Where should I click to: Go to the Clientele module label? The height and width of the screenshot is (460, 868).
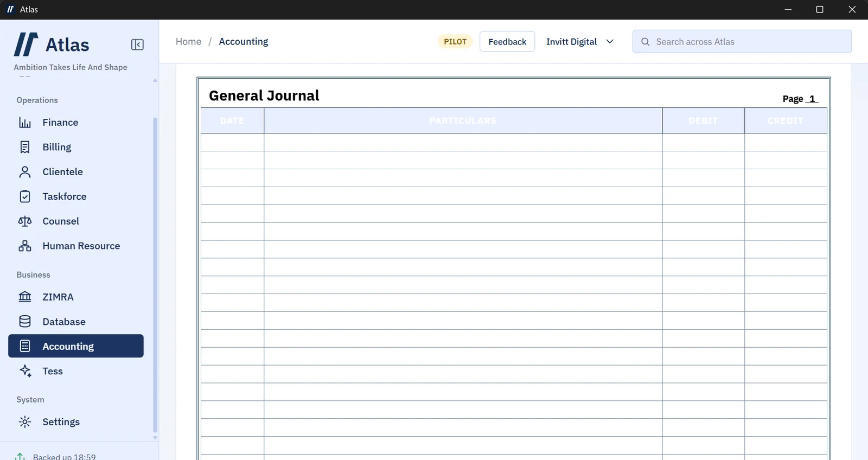pyautogui.click(x=63, y=172)
